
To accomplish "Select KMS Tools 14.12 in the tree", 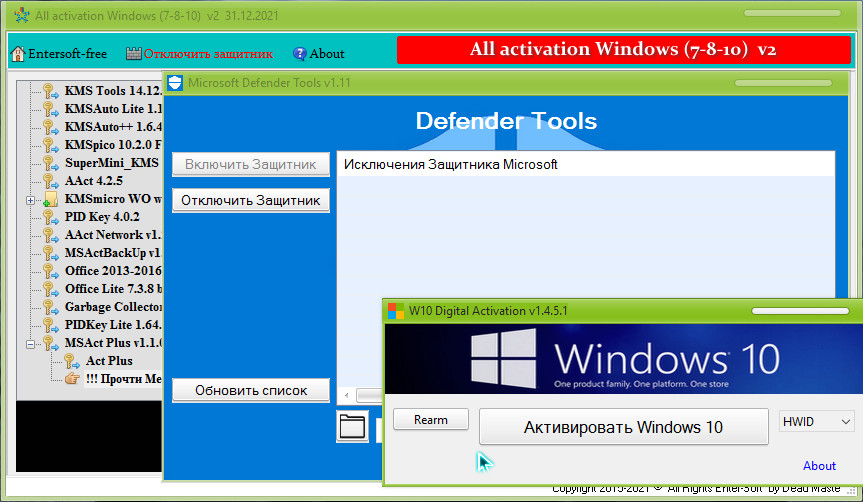I will (x=113, y=91).
